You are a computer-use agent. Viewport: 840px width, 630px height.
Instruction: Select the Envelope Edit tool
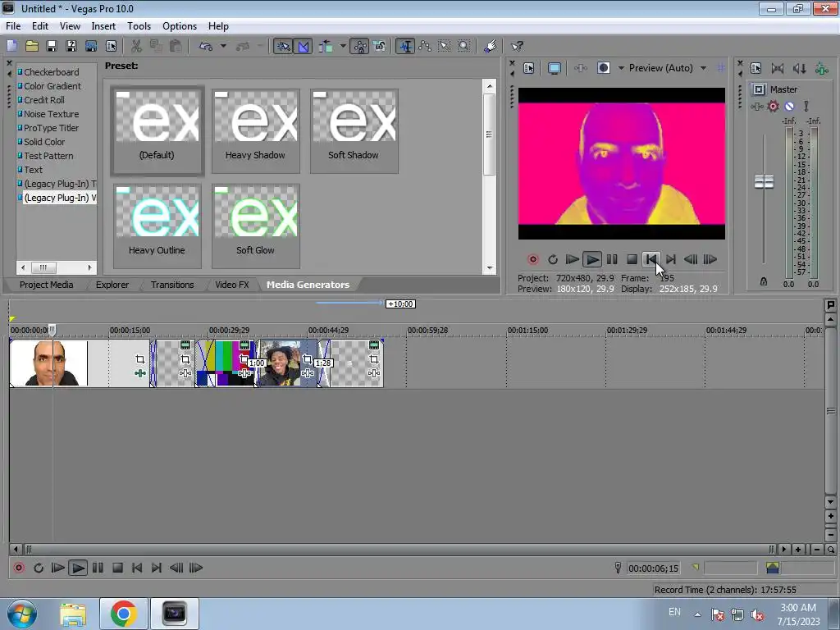click(426, 46)
